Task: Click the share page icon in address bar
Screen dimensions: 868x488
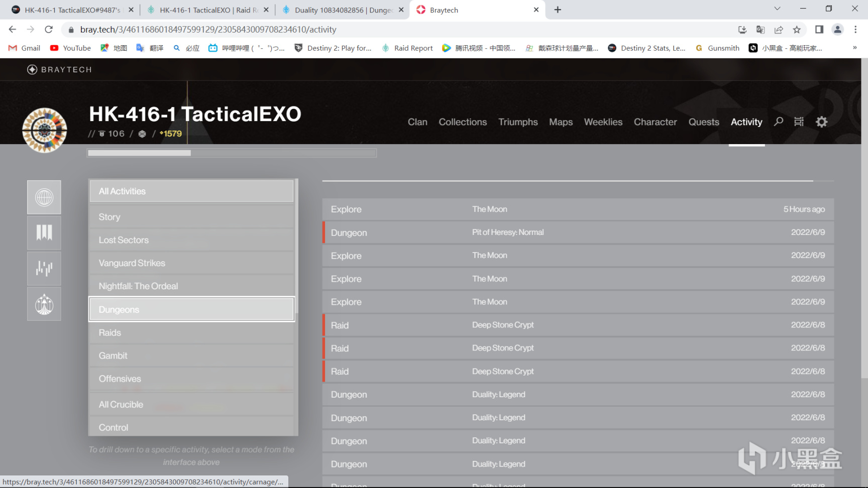Action: (779, 30)
